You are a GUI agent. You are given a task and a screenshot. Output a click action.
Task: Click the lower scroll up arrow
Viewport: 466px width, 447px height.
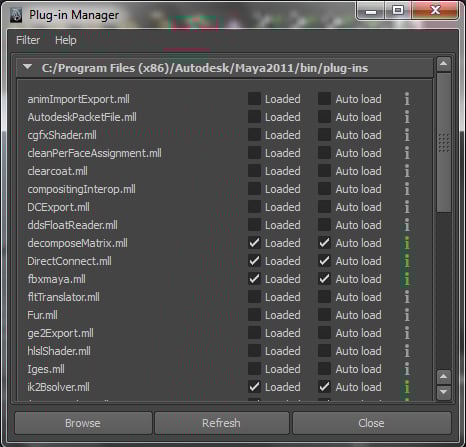point(443,377)
